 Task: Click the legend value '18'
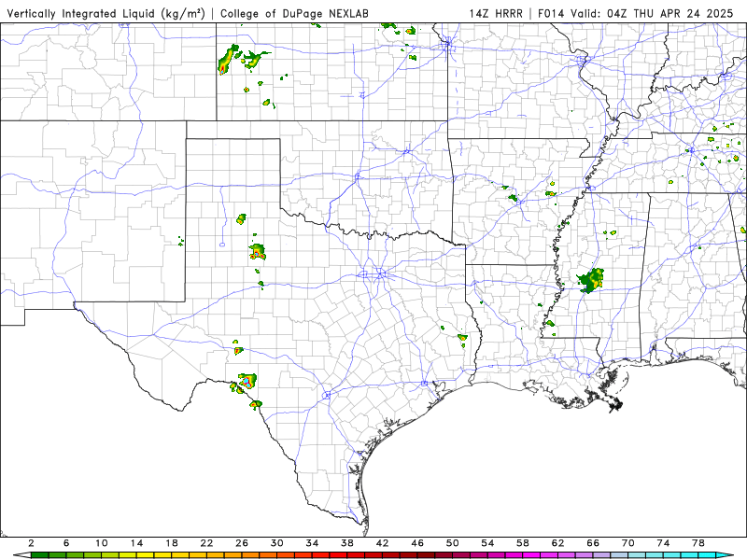172,543
